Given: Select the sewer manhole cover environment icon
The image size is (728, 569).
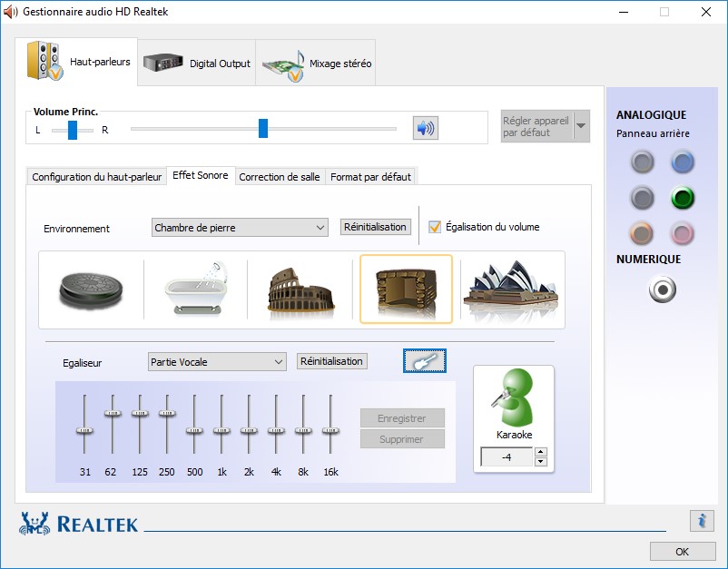Looking at the screenshot, I should coord(91,289).
